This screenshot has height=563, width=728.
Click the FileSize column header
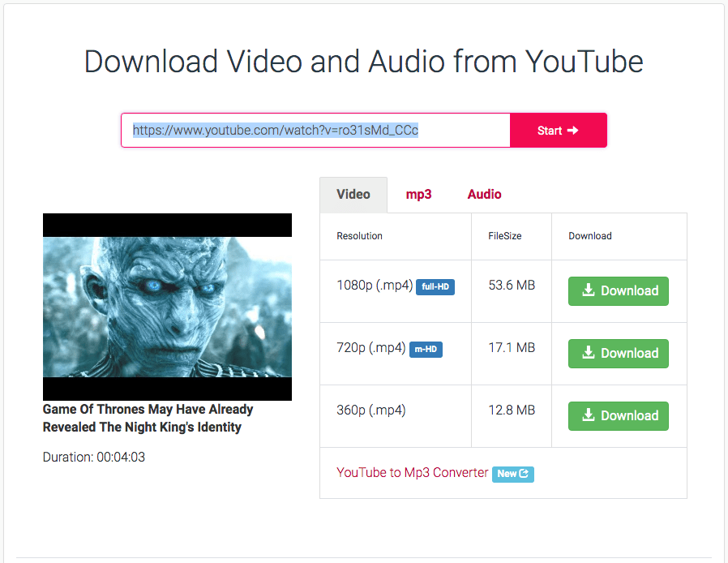tap(504, 236)
